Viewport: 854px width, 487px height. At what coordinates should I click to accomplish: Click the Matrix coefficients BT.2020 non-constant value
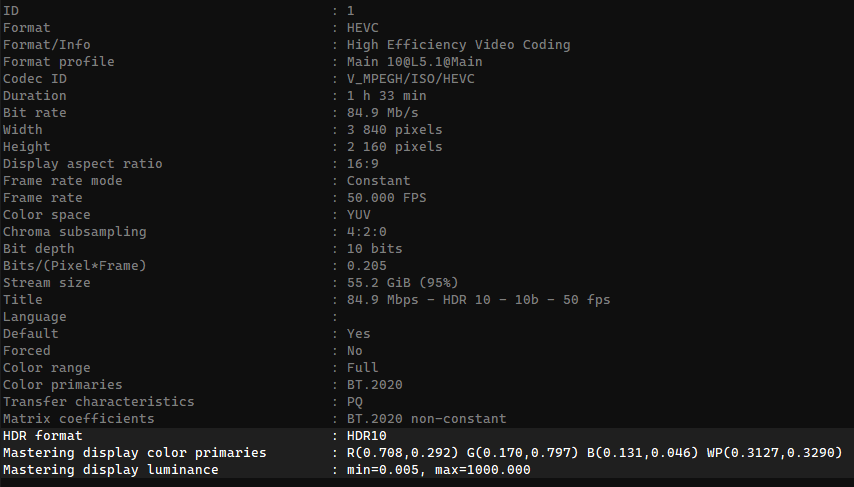[426, 419]
